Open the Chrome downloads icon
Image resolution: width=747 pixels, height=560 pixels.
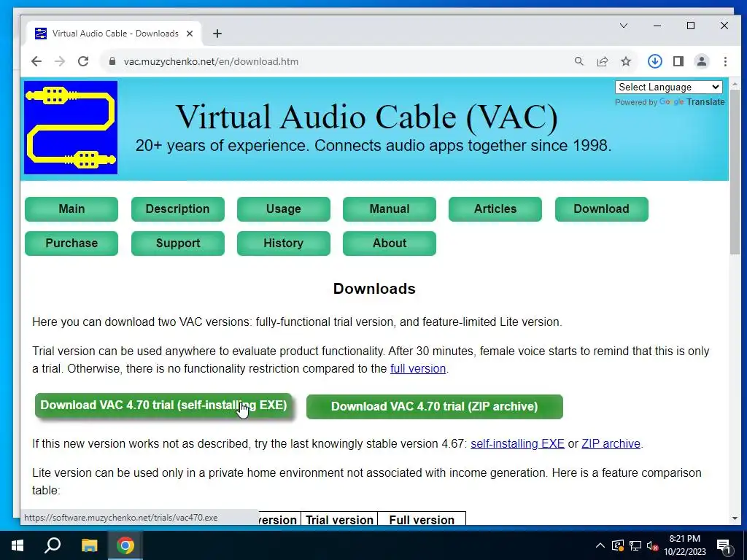pyautogui.click(x=655, y=61)
